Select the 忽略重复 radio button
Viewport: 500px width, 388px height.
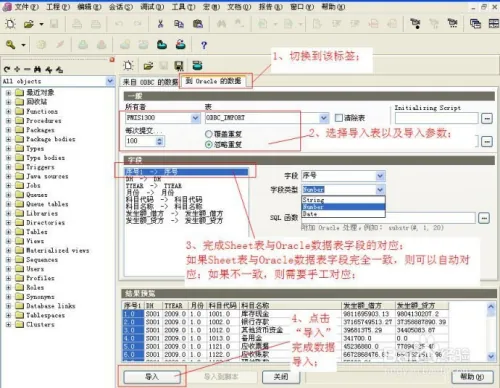tap(209, 144)
